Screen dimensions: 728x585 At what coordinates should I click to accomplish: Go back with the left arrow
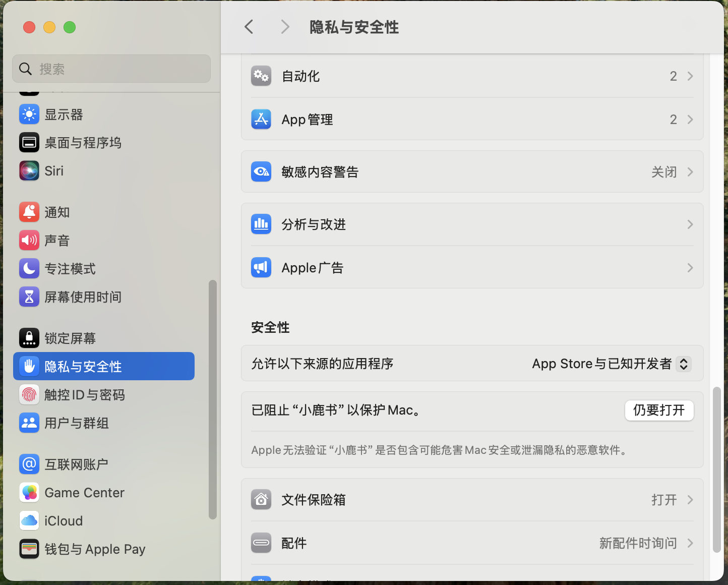[249, 27]
